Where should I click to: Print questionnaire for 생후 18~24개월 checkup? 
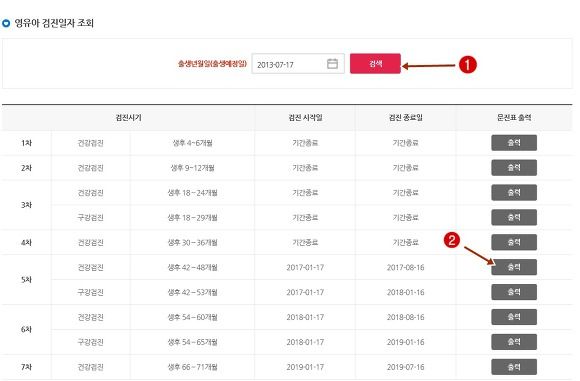[514, 192]
